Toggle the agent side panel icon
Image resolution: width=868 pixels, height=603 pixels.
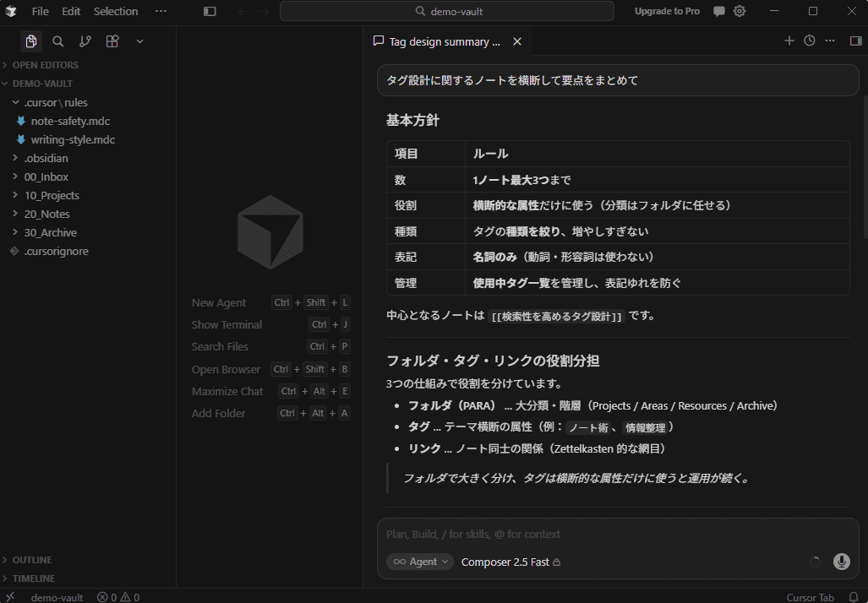click(x=856, y=41)
